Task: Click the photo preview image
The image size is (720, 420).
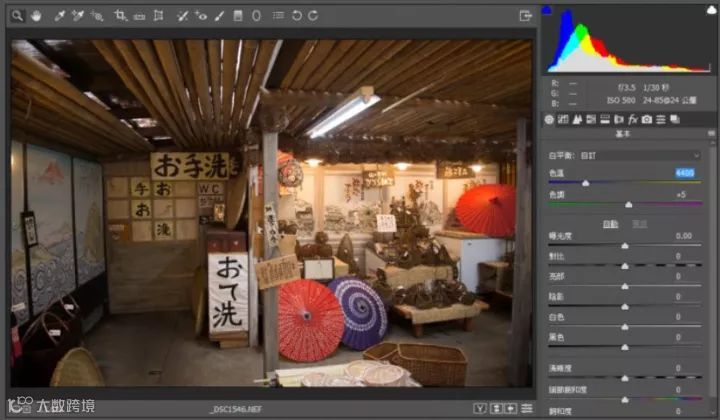Action: tap(271, 213)
